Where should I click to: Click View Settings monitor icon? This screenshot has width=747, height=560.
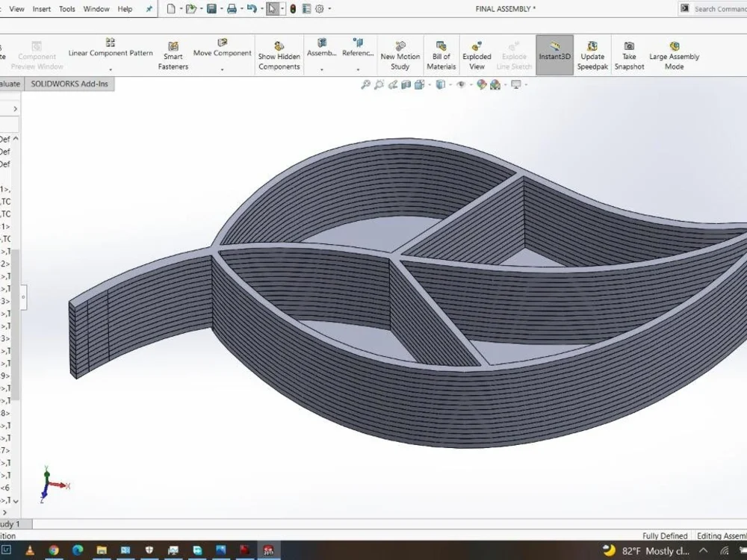516,85
